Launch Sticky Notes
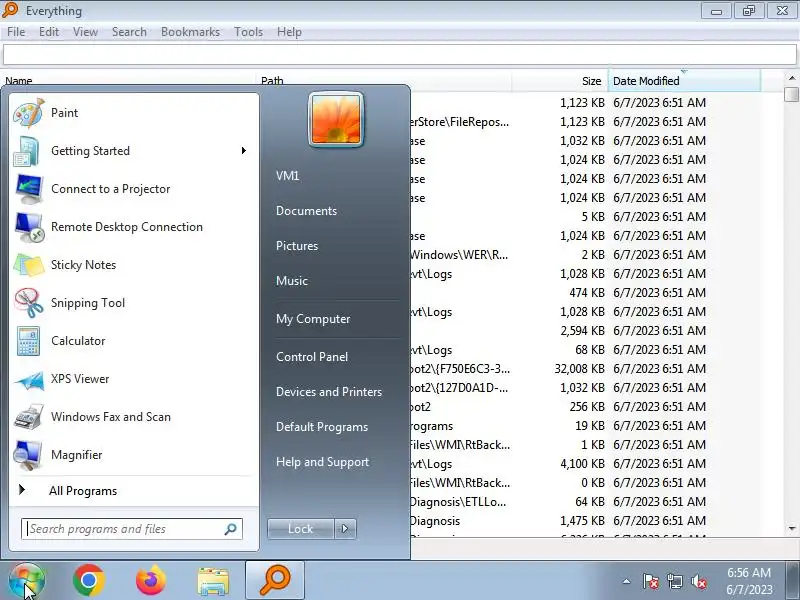Image resolution: width=800 pixels, height=600 pixels. coord(133,265)
